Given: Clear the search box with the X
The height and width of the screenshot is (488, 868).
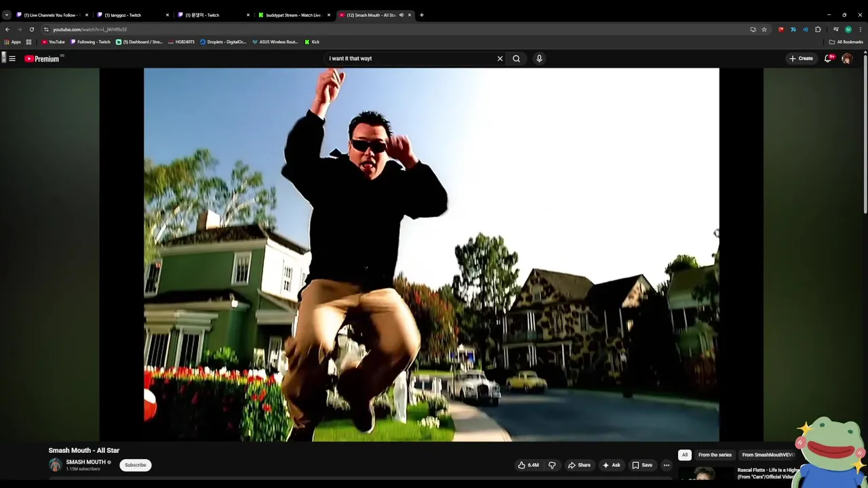Looking at the screenshot, I should [x=500, y=58].
